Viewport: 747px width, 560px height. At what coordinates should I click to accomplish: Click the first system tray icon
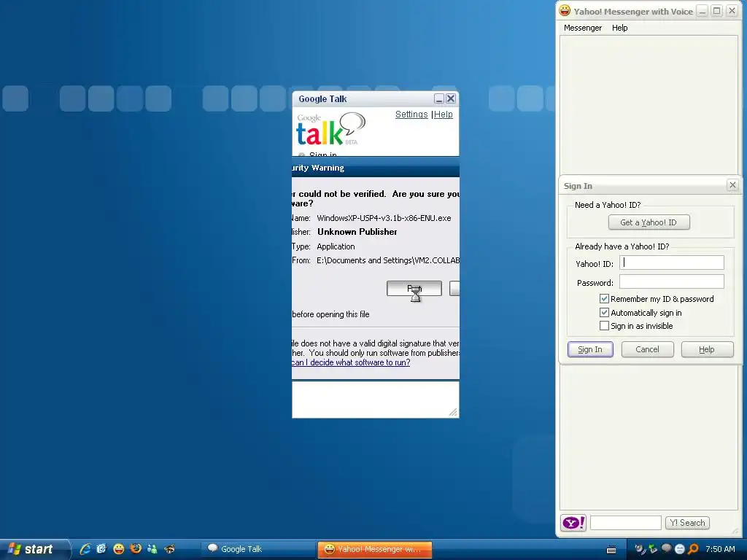[640, 549]
